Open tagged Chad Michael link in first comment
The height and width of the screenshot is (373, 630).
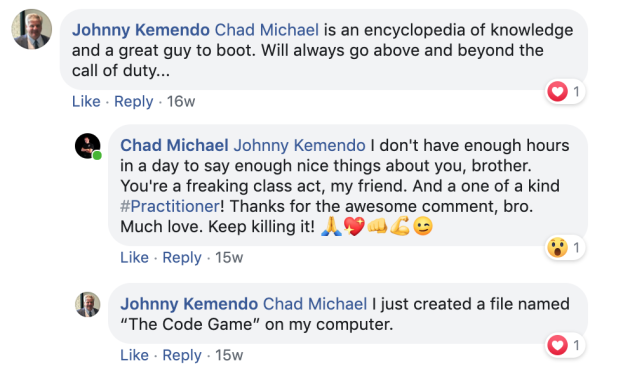(267, 30)
